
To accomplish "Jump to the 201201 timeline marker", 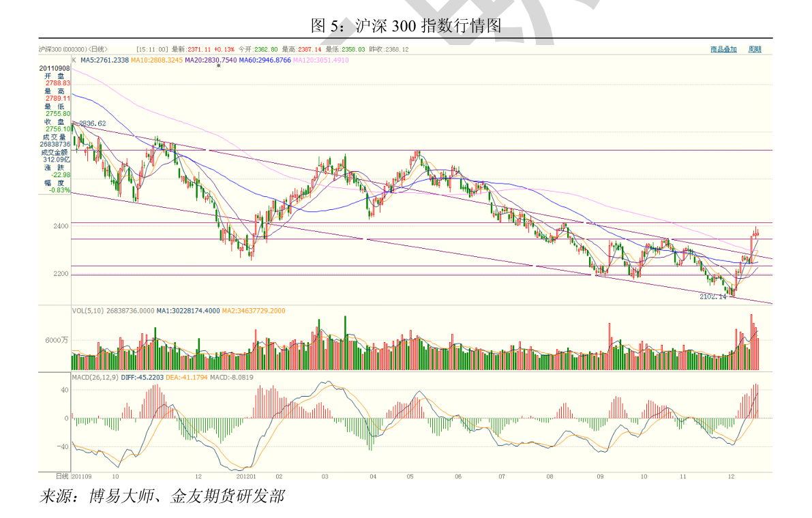I will click(245, 476).
